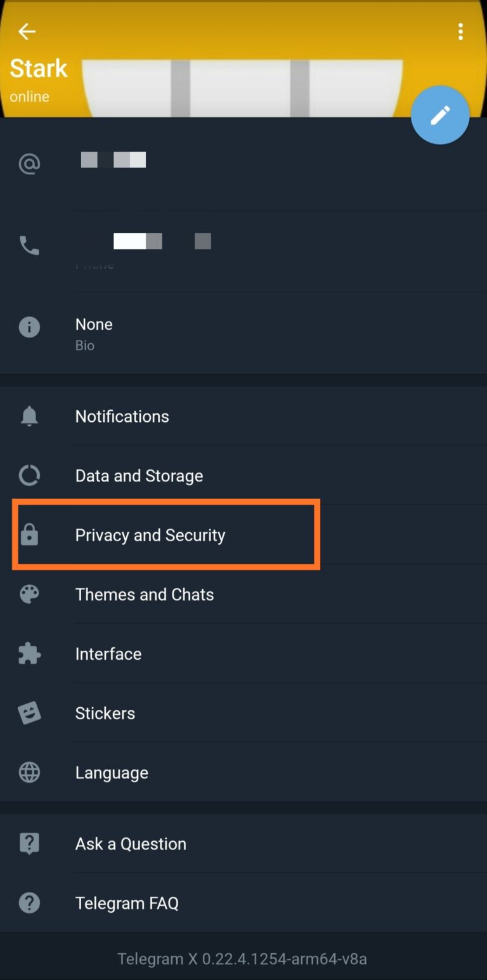The image size is (487, 980).
Task: Click the sticker face icon
Action: pyautogui.click(x=29, y=713)
